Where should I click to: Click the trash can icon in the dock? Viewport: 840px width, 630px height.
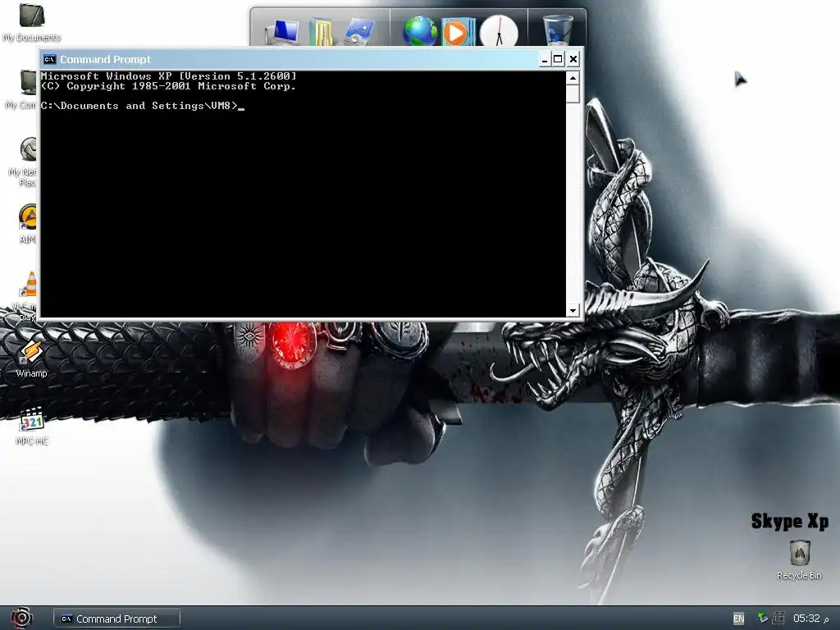[x=557, y=31]
